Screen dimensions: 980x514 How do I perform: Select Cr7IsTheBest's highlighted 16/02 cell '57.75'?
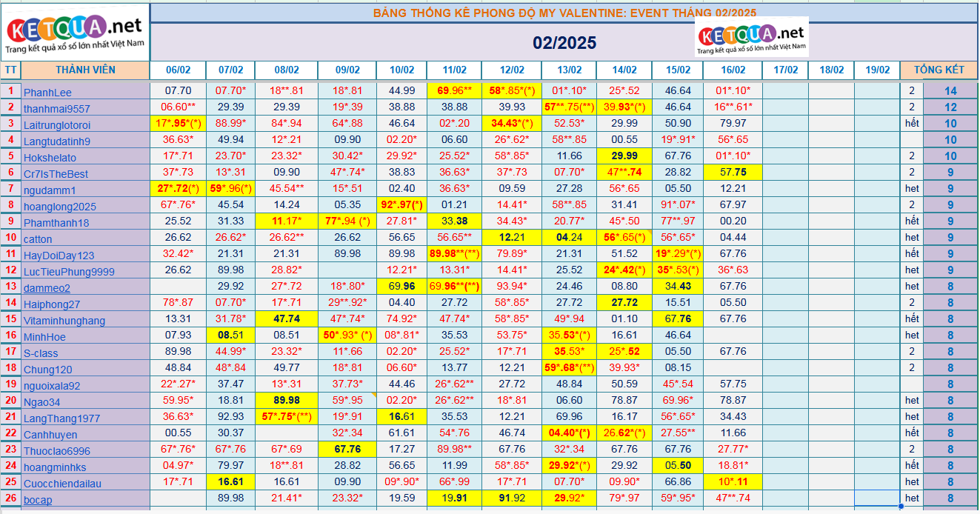pos(733,173)
